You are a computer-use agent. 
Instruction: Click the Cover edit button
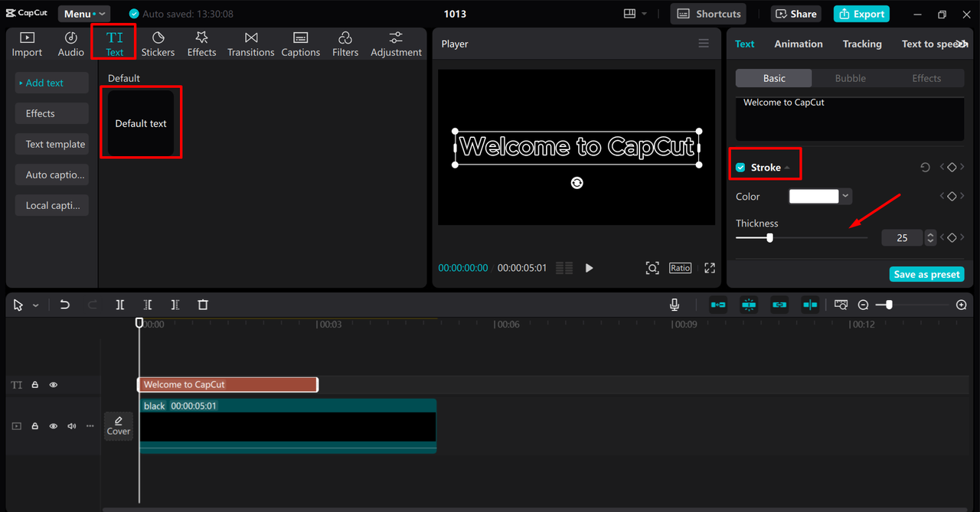[x=119, y=426]
